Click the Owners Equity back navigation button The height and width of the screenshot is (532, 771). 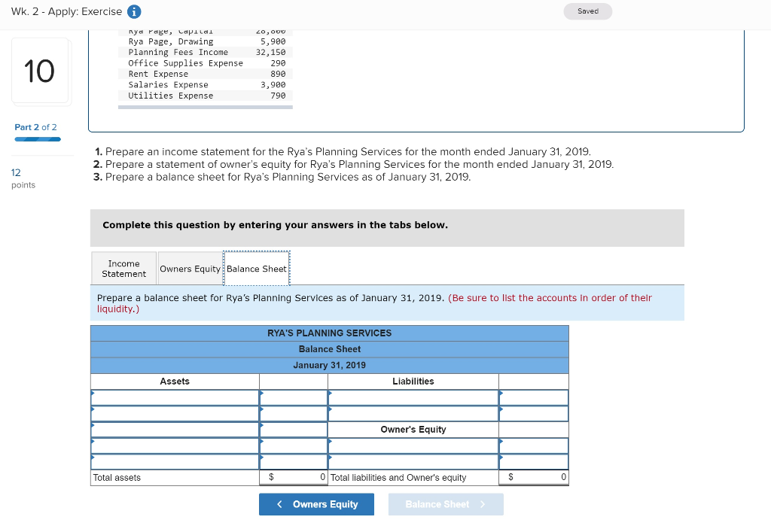(x=316, y=504)
